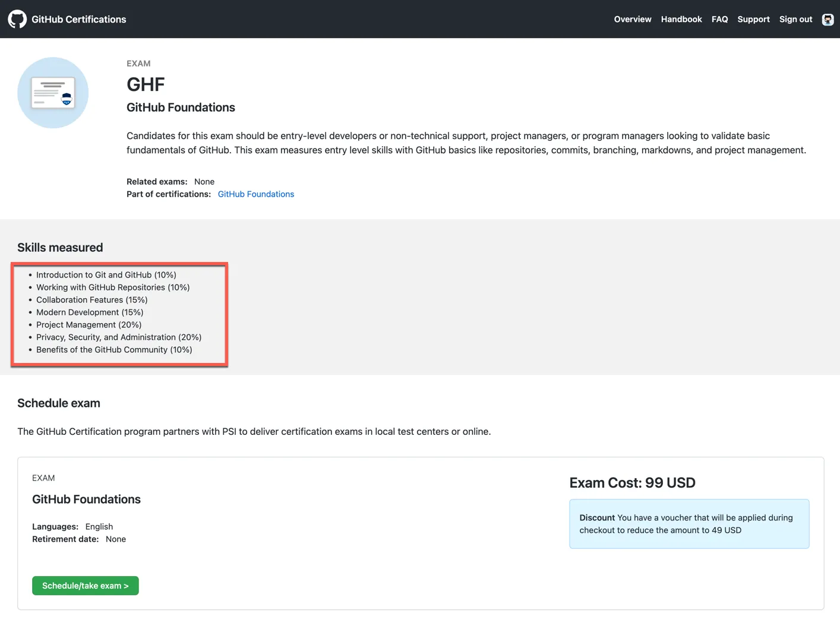This screenshot has height=622, width=840.
Task: Go to the Overview page
Action: pyautogui.click(x=632, y=20)
